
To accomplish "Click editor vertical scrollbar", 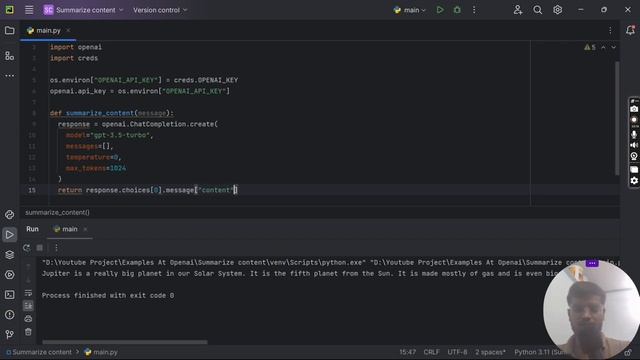I will (x=617, y=118).
